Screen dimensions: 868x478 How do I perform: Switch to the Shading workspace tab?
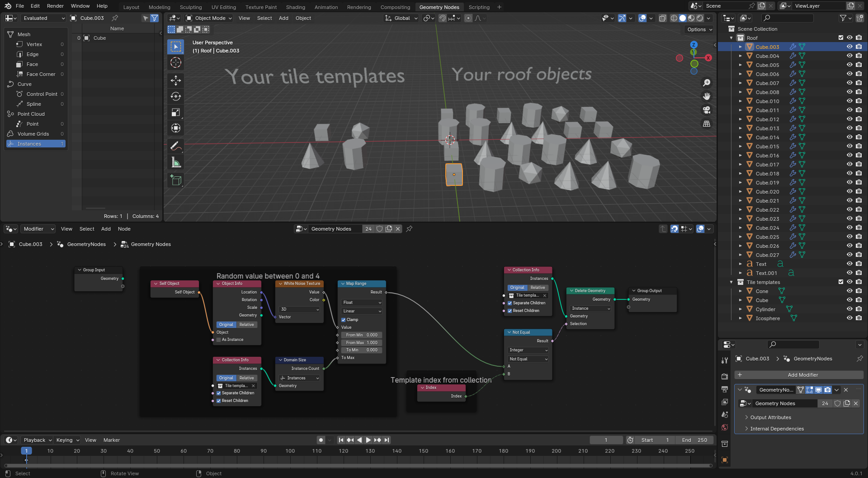[x=295, y=7]
